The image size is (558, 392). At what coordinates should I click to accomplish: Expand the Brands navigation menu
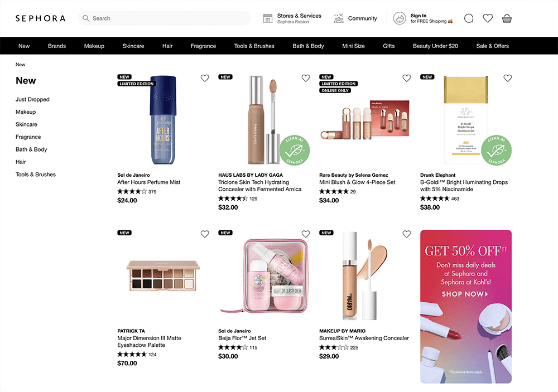(57, 46)
